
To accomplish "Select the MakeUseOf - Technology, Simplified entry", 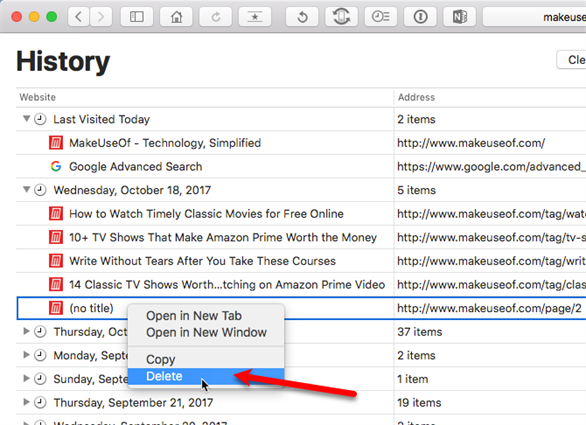I will pyautogui.click(x=165, y=143).
